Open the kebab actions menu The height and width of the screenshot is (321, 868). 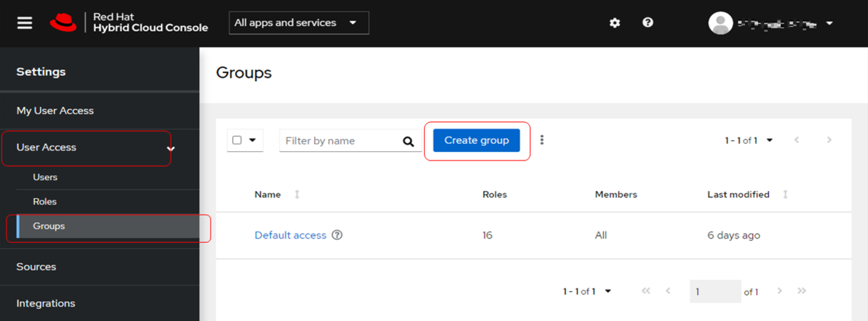coord(542,140)
